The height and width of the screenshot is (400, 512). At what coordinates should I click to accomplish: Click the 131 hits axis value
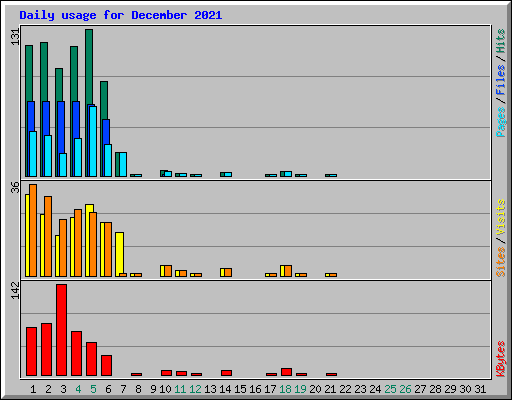tap(15, 37)
